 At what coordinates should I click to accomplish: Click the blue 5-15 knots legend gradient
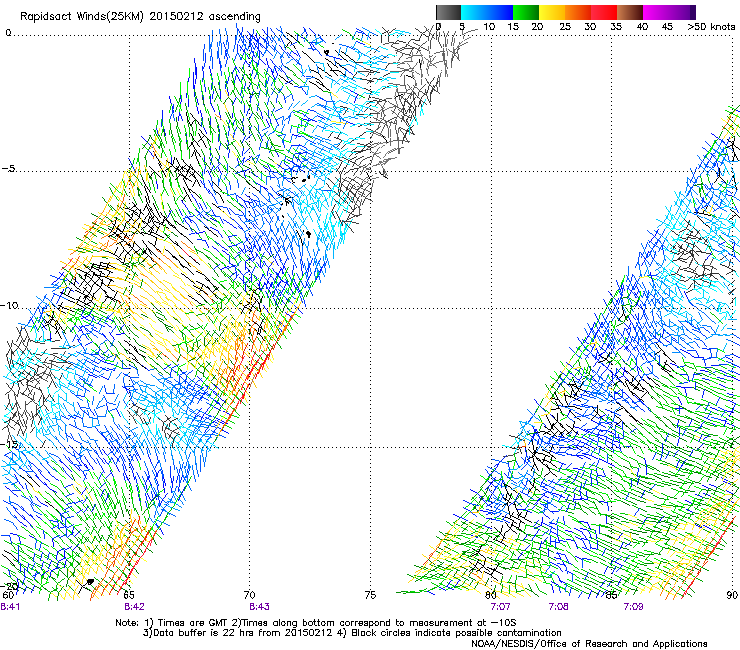[x=487, y=12]
